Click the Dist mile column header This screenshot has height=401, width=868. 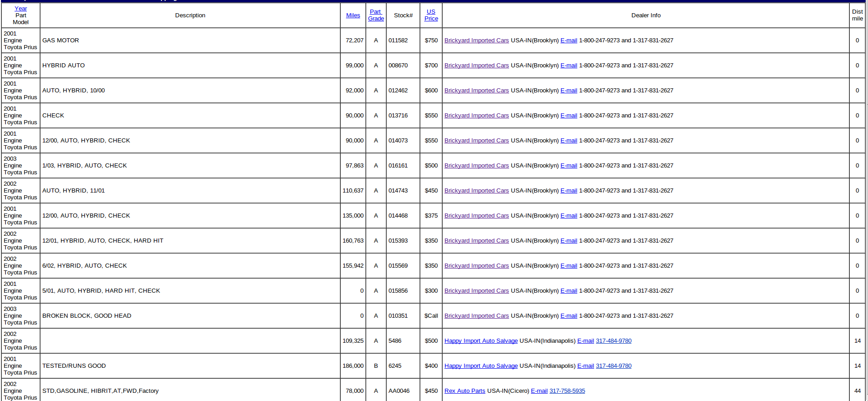pos(858,15)
